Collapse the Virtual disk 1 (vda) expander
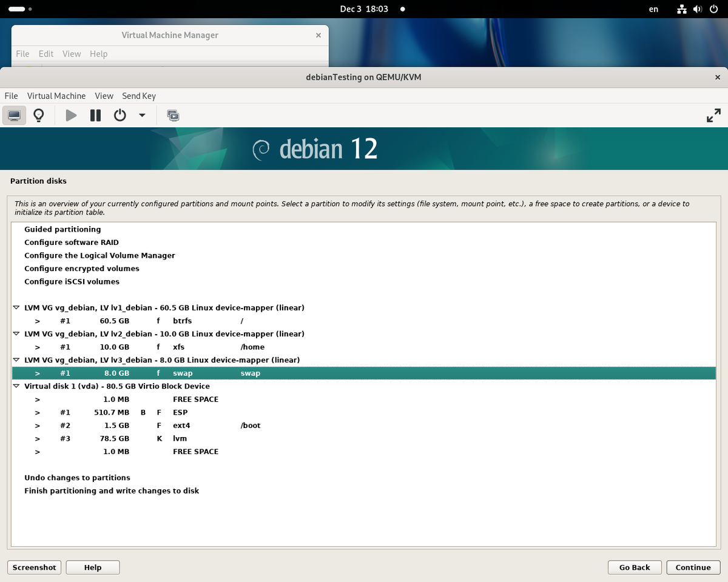728x582 pixels. (16, 386)
